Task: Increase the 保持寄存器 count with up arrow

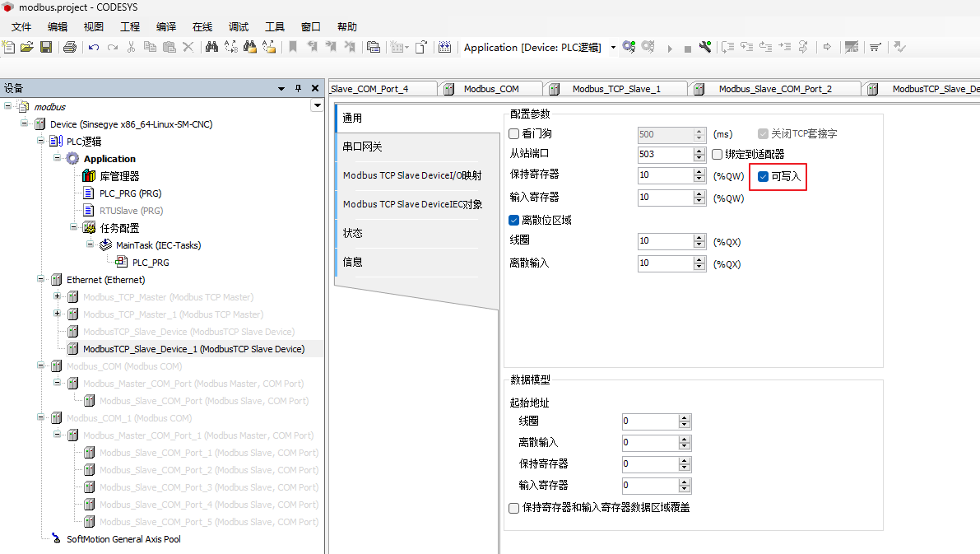Action: pos(700,171)
